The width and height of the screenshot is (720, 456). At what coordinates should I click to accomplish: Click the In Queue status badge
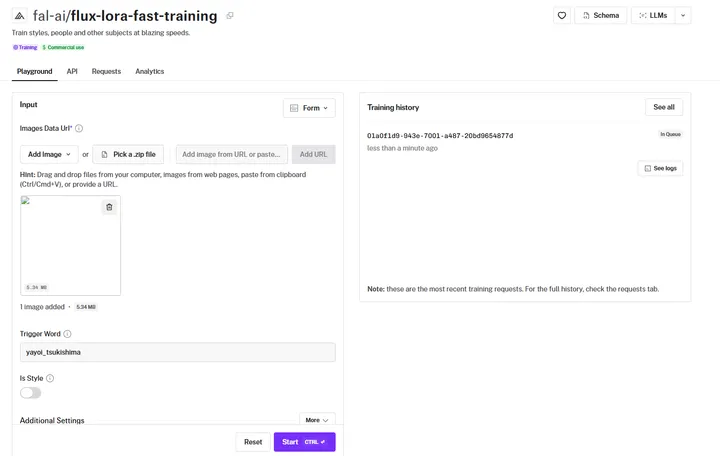[x=670, y=134]
